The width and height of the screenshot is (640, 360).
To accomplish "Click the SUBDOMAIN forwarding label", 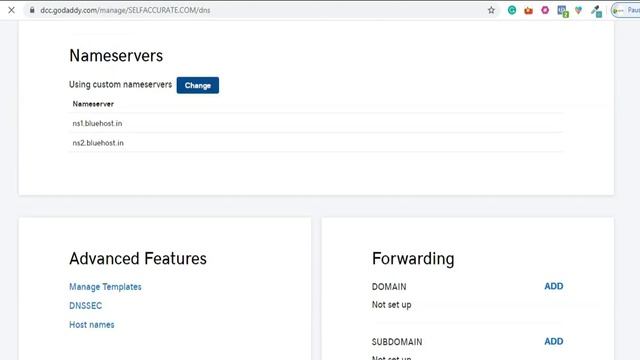I will pyautogui.click(x=397, y=342).
